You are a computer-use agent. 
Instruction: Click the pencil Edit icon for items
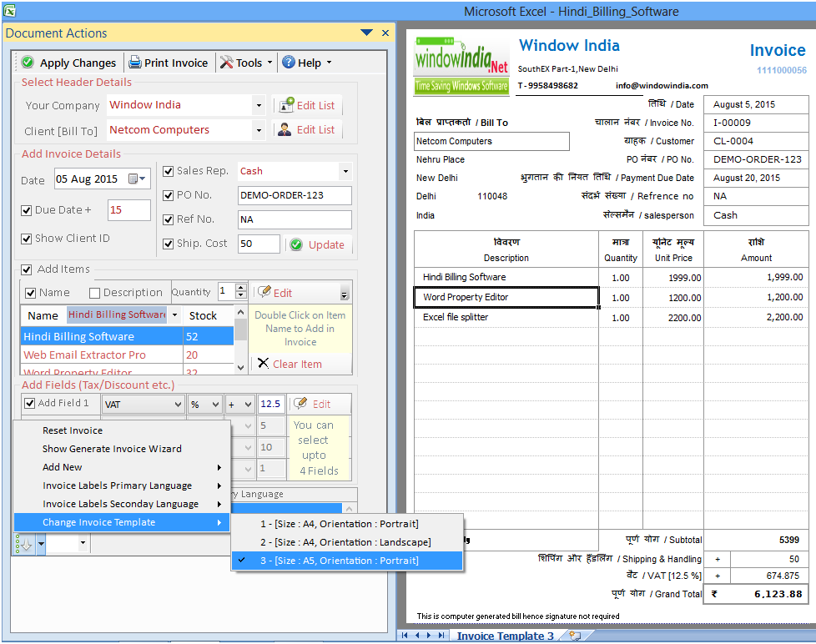coord(264,292)
